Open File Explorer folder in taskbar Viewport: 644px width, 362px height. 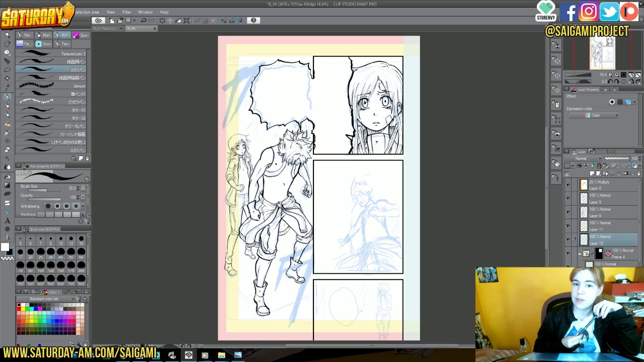[x=221, y=355]
